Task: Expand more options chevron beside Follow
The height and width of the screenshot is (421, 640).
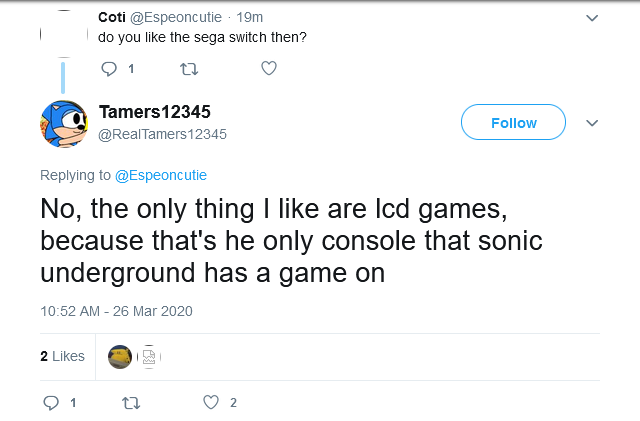Action: point(592,123)
